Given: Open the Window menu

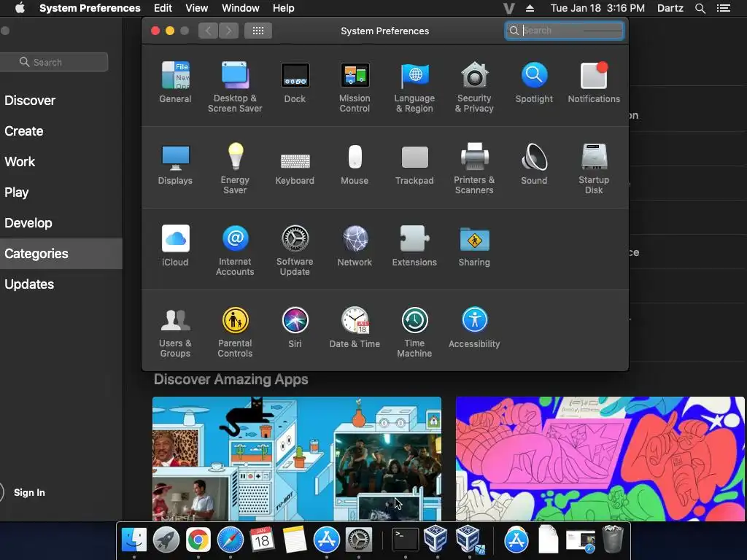Looking at the screenshot, I should [x=241, y=8].
